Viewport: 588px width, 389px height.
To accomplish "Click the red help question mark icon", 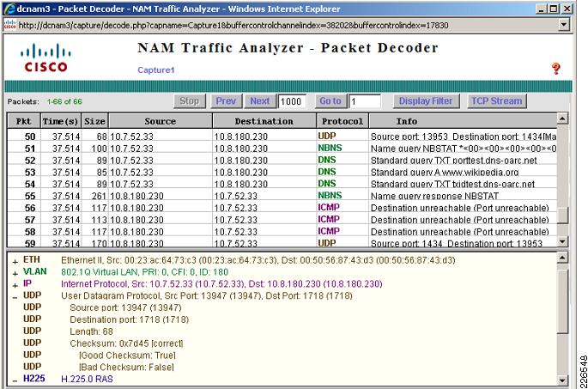I will coord(555,69).
